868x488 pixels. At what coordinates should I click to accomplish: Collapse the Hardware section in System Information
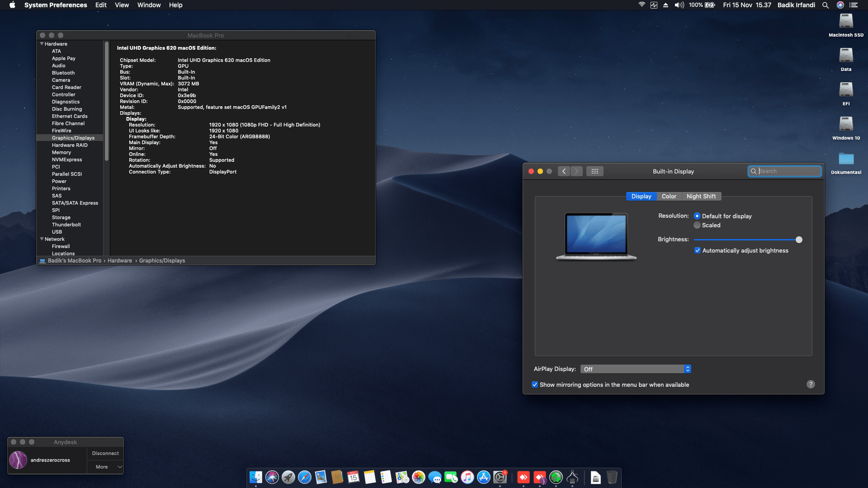(42, 44)
